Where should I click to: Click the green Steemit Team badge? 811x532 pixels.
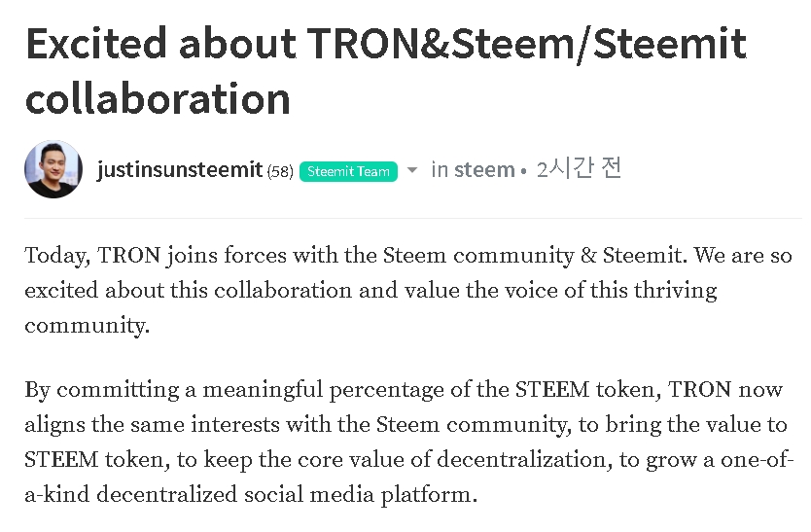pos(348,172)
